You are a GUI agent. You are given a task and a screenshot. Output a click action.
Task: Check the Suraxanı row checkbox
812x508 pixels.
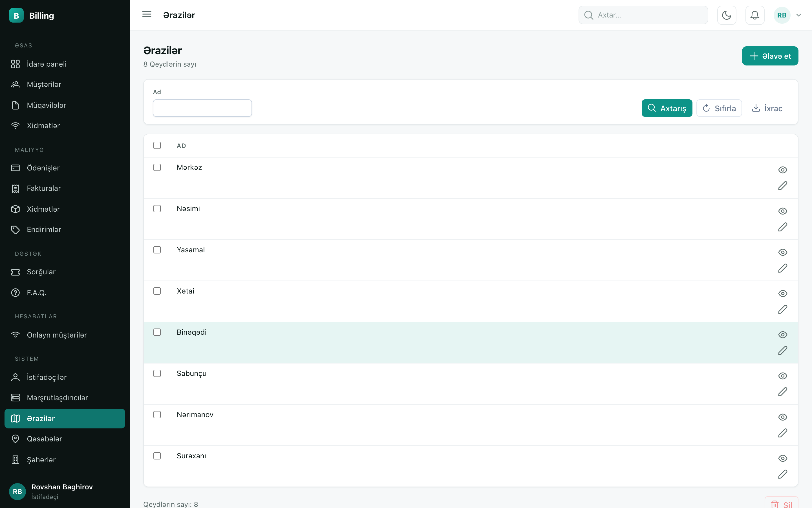pos(157,456)
